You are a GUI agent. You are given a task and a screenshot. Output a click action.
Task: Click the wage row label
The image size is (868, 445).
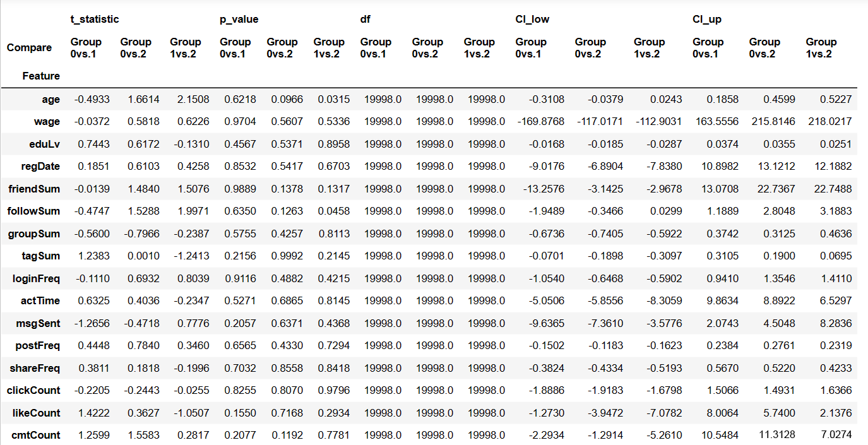[48, 121]
